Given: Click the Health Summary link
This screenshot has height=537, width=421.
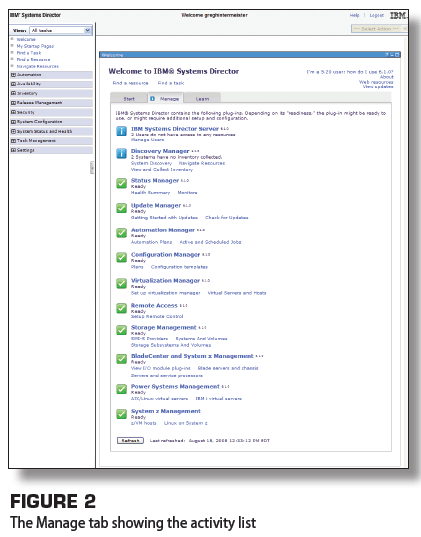Looking at the screenshot, I should tap(150, 193).
